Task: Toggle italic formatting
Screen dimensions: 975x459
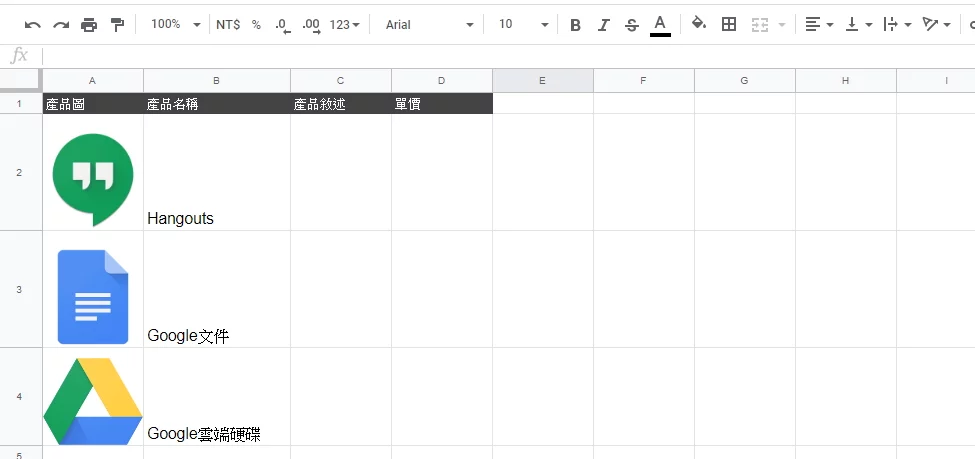Action: (603, 25)
